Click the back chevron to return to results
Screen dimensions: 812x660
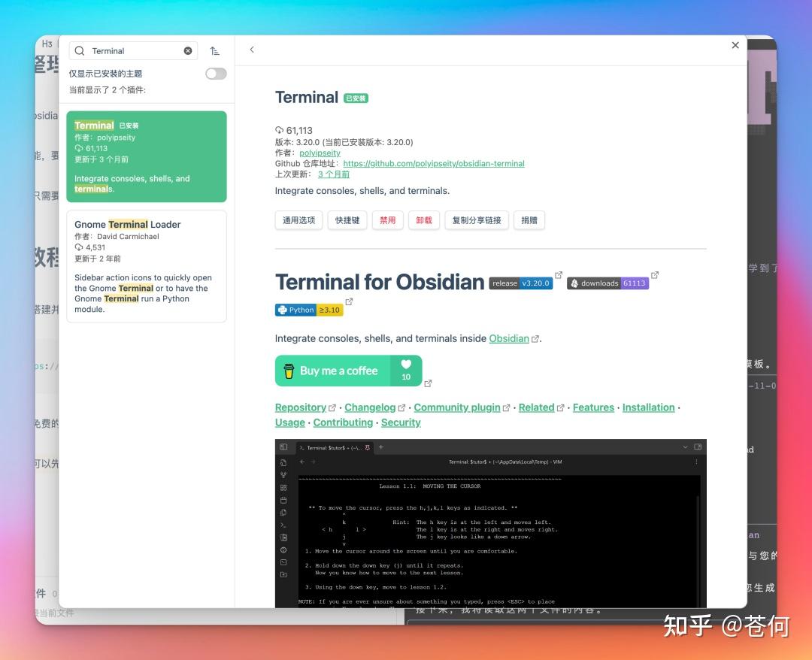(x=252, y=49)
